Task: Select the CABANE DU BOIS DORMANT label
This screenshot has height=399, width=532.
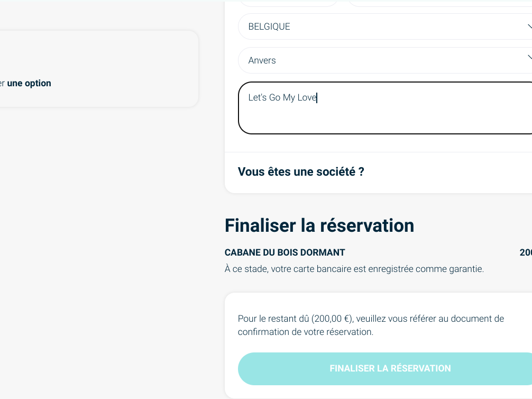Action: click(285, 253)
